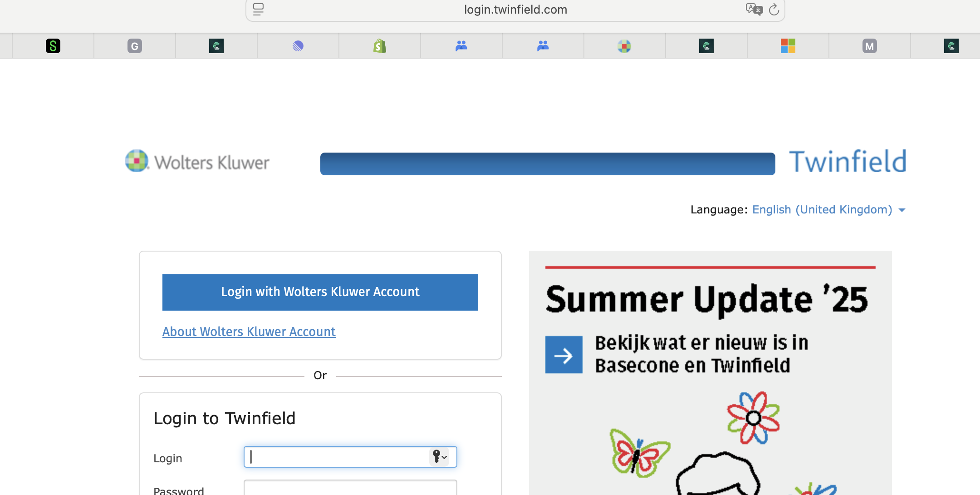Switch to the purple striped circle tab

pyautogui.click(x=298, y=46)
